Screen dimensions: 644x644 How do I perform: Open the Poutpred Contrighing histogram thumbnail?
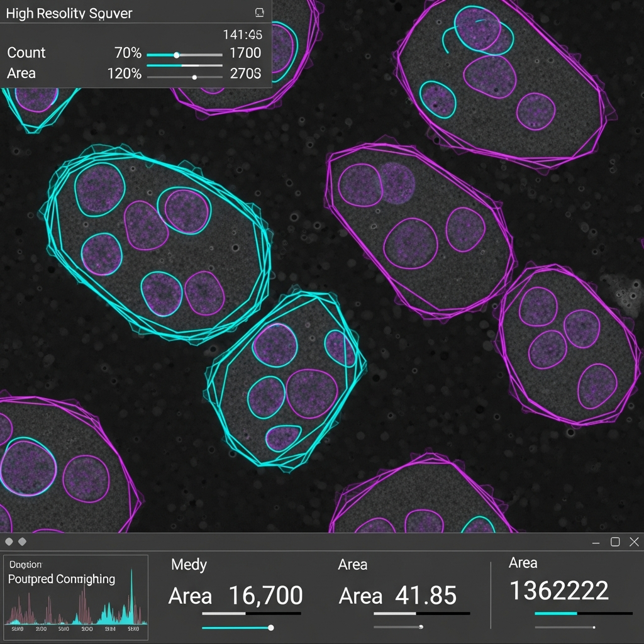(75, 597)
